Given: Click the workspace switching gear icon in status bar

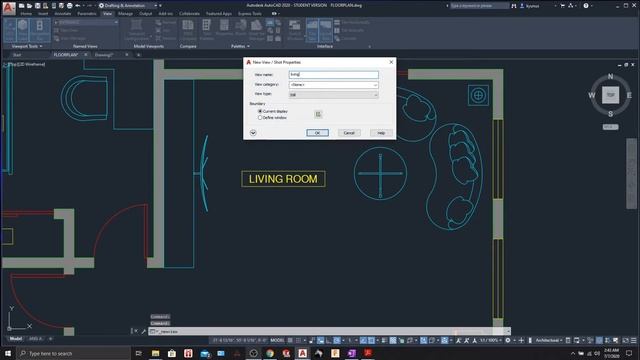Looking at the screenshot, I should point(508,340).
